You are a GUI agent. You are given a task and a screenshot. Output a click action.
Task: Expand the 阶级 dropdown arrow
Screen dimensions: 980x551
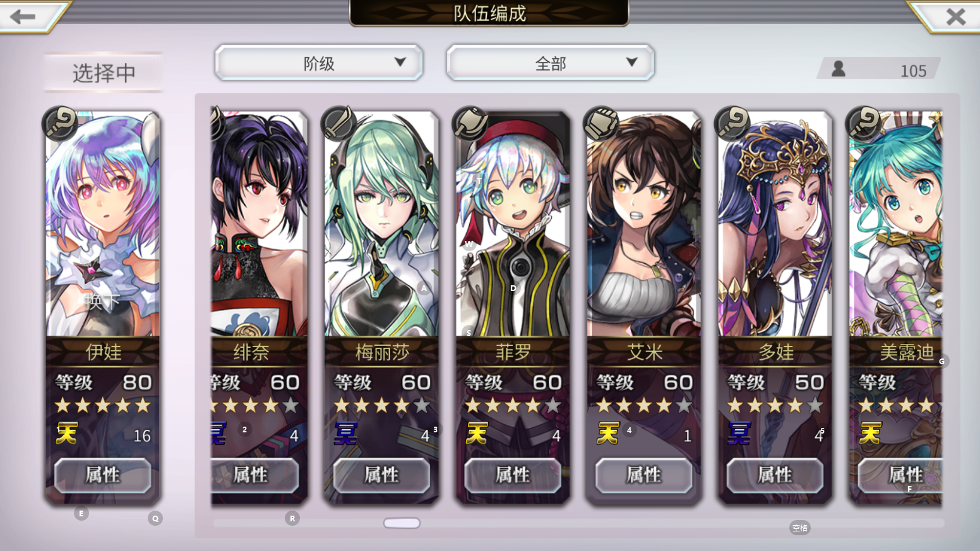pos(400,62)
